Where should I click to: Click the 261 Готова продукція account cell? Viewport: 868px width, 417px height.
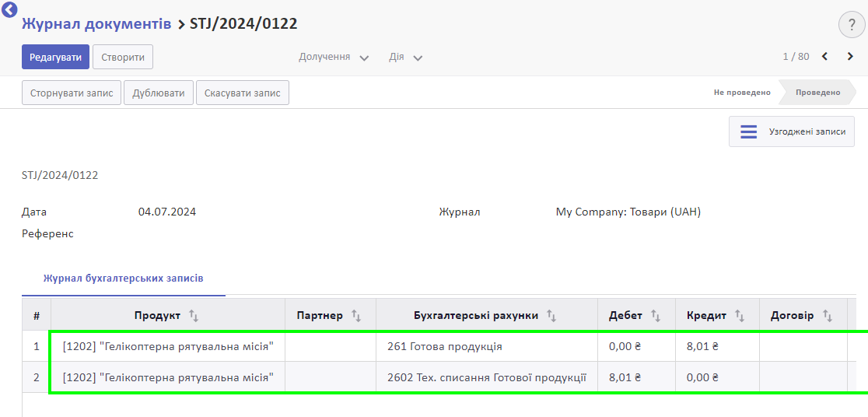(x=487, y=347)
